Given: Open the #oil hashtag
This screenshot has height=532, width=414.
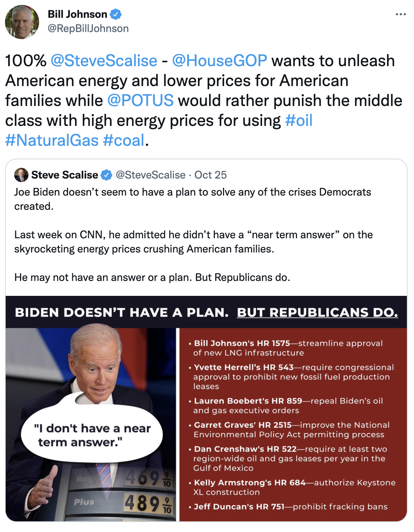Looking at the screenshot, I should coord(299,121).
